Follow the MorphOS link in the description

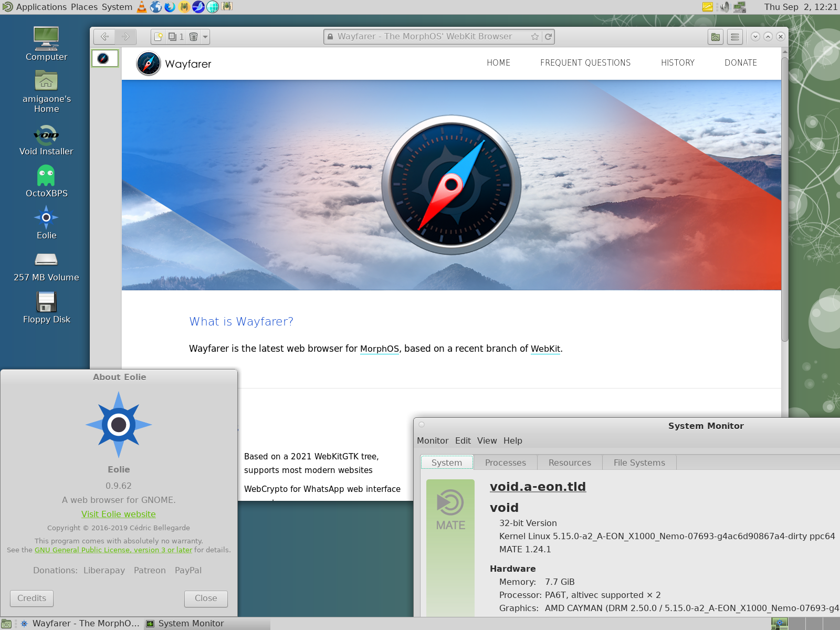380,349
